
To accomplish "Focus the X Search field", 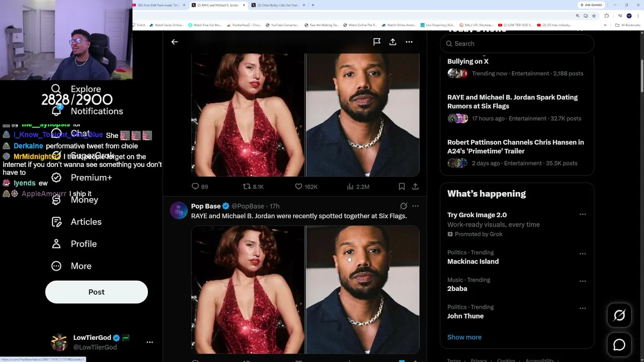I will [517, 44].
